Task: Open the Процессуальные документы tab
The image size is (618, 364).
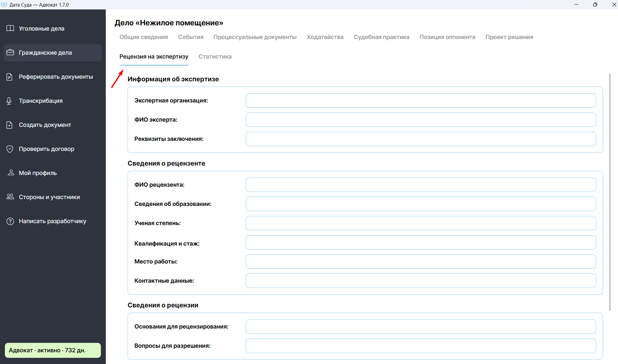Action: [255, 37]
